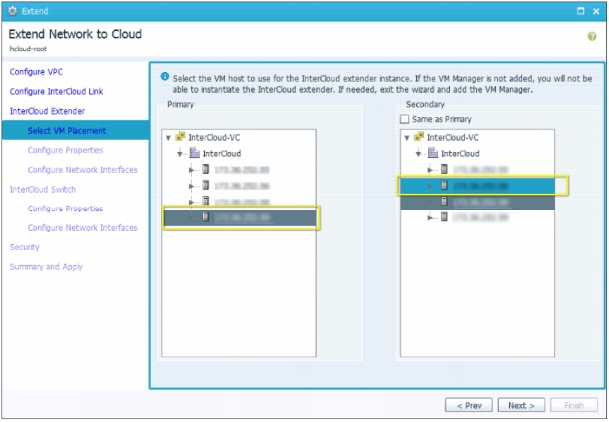Image resolution: width=609 pixels, height=422 pixels.
Task: Enable Same as Primary checkbox
Action: click(x=404, y=119)
